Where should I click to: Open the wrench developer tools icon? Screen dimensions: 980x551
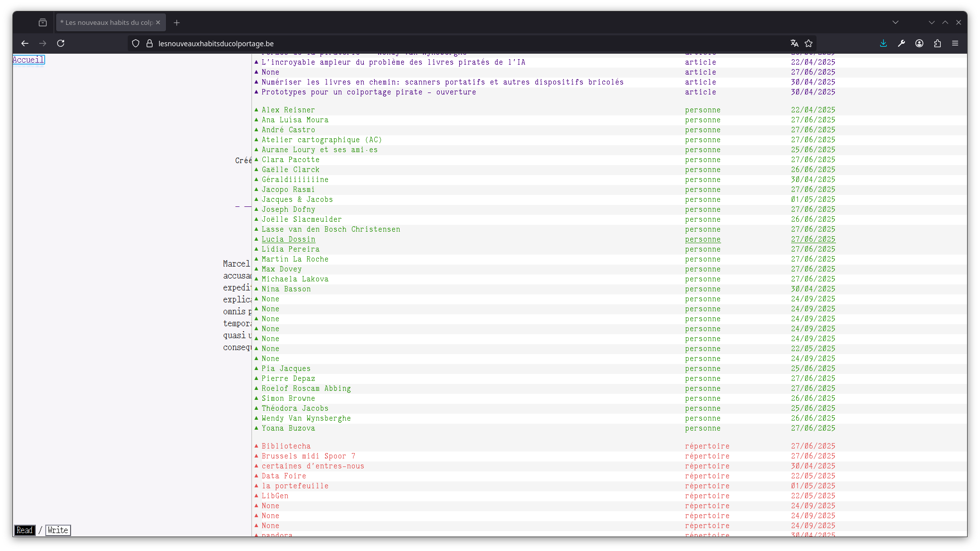pos(901,43)
